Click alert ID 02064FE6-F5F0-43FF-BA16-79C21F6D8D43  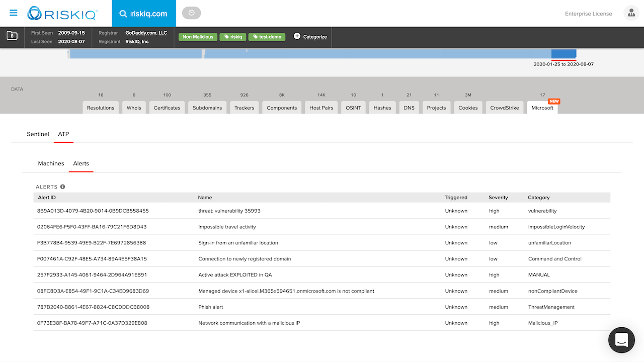[x=92, y=227]
